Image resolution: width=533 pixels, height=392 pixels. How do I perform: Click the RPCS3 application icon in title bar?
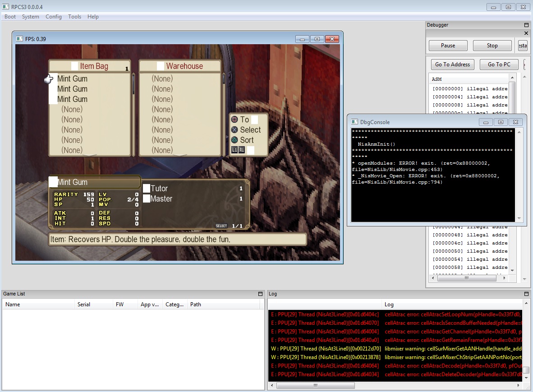[5, 7]
